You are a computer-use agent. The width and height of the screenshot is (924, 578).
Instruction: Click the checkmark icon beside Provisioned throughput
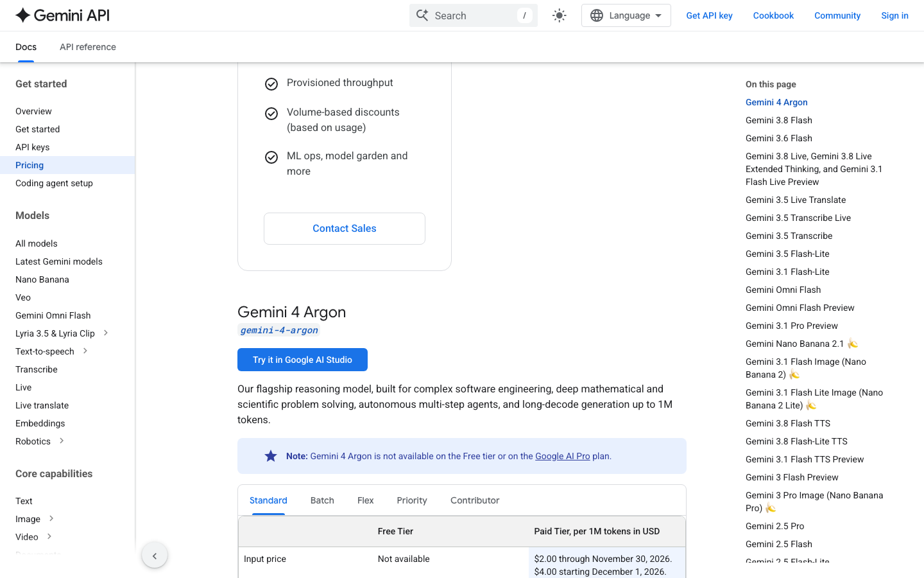tap(271, 84)
